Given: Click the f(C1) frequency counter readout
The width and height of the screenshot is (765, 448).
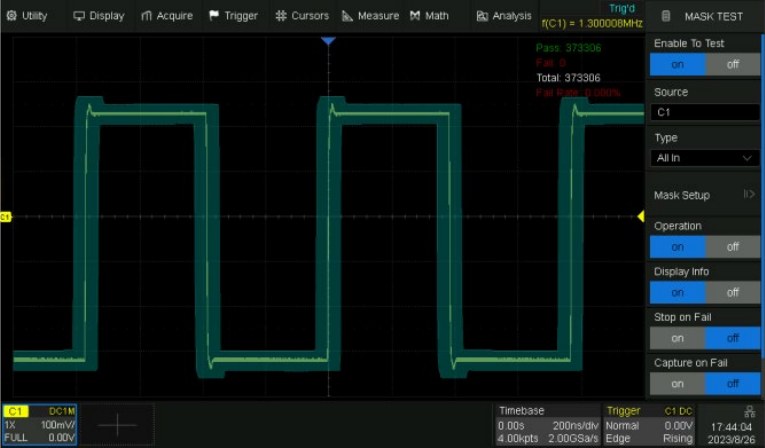Looking at the screenshot, I should pos(592,23).
